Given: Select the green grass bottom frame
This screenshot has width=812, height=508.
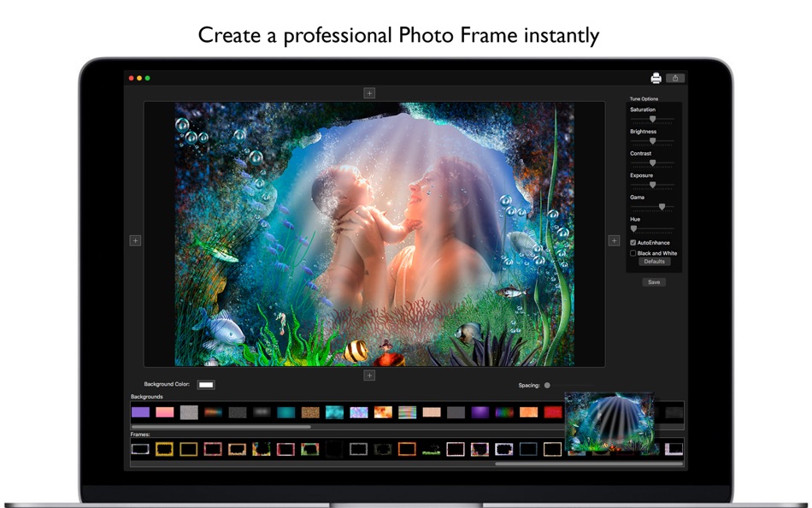Looking at the screenshot, I should [432, 449].
